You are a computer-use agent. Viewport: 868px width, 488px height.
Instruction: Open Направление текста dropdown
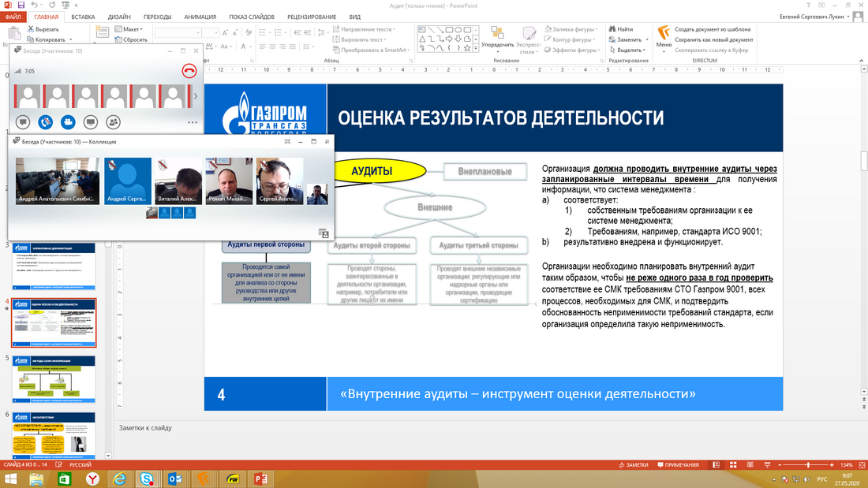(x=363, y=29)
